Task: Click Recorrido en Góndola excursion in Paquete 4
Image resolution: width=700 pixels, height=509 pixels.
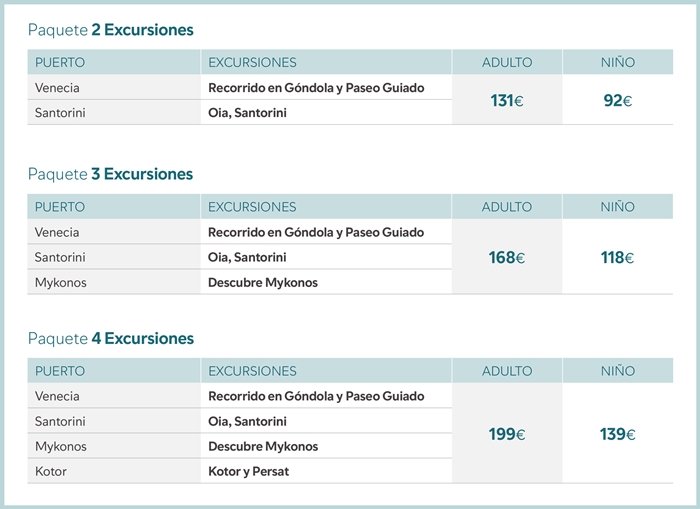Action: tap(316, 396)
